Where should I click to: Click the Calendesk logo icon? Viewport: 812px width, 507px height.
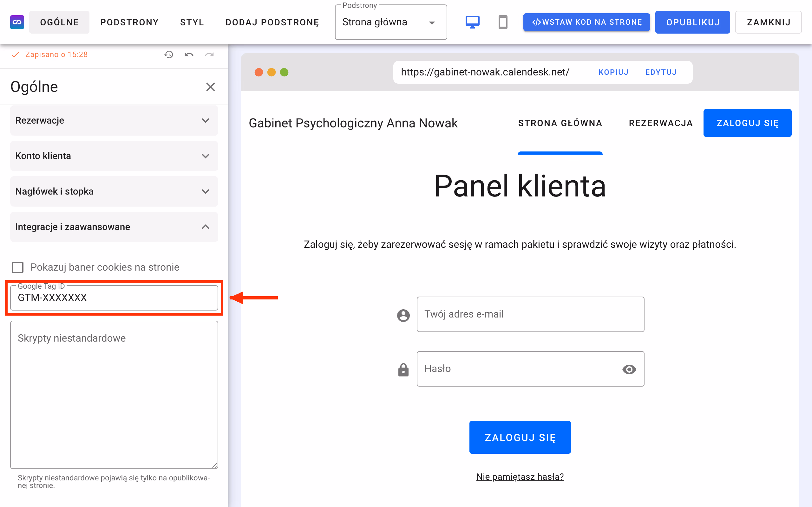(17, 22)
